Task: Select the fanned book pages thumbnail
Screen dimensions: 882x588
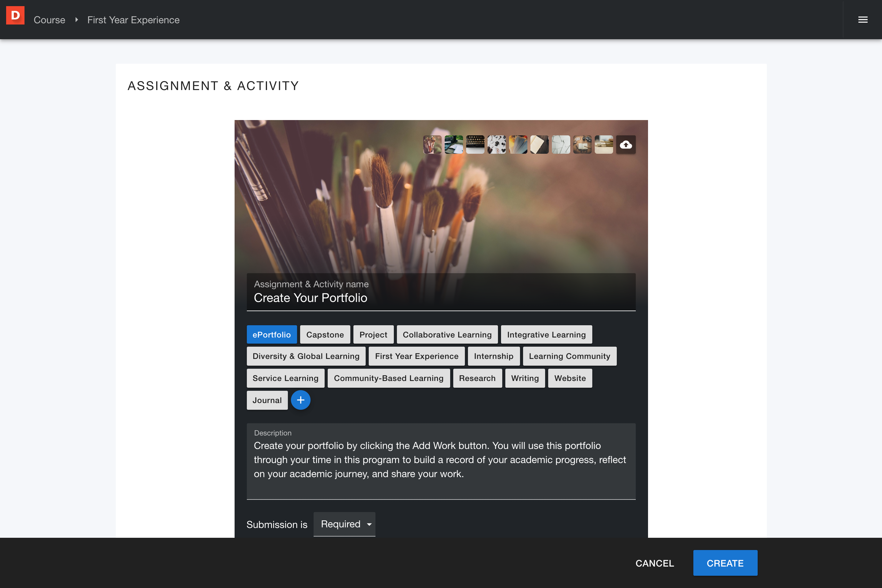Action: pyautogui.click(x=518, y=144)
